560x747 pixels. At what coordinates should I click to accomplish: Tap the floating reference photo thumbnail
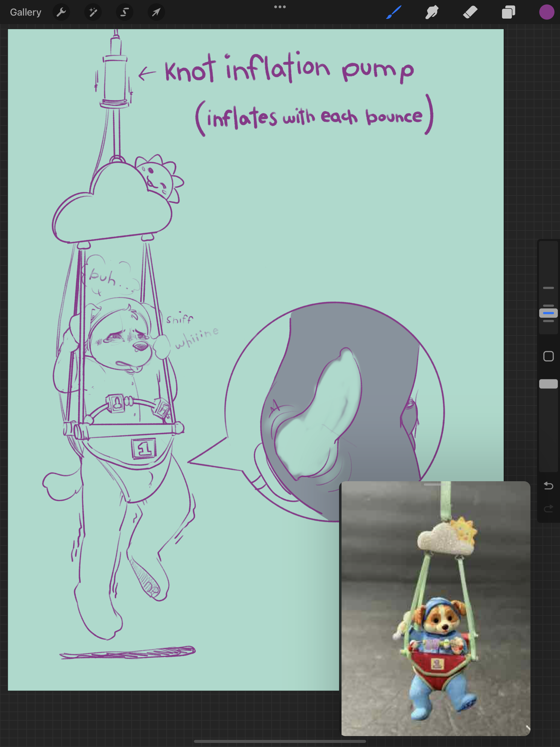pos(436,608)
